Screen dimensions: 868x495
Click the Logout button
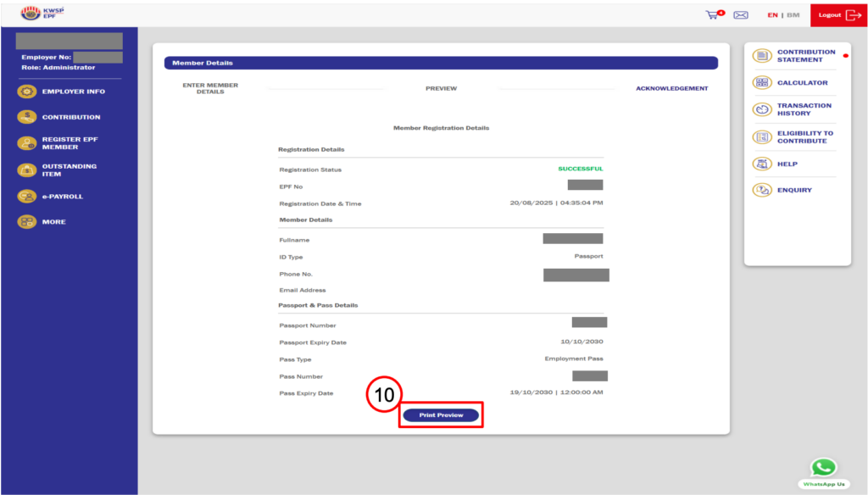click(x=838, y=15)
